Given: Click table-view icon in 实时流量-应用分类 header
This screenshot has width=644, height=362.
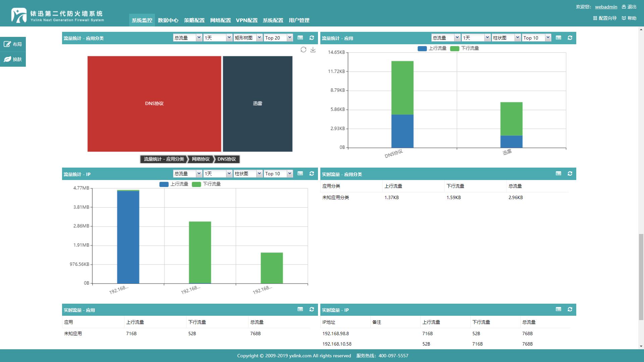Looking at the screenshot, I should (558, 174).
